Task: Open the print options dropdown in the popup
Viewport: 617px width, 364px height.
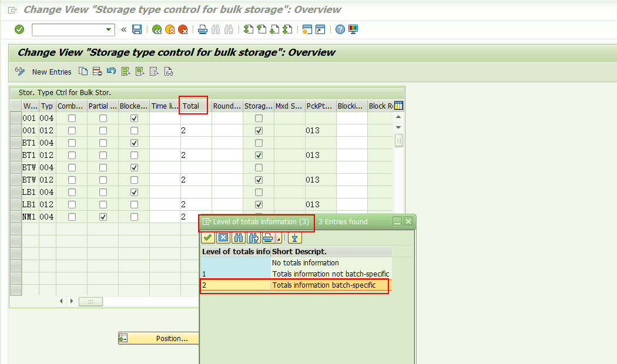Action: click(x=277, y=238)
